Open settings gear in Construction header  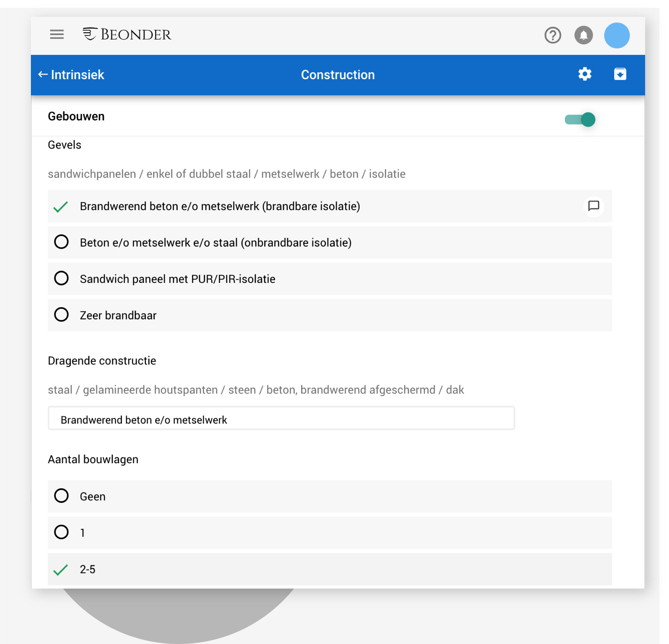point(585,74)
